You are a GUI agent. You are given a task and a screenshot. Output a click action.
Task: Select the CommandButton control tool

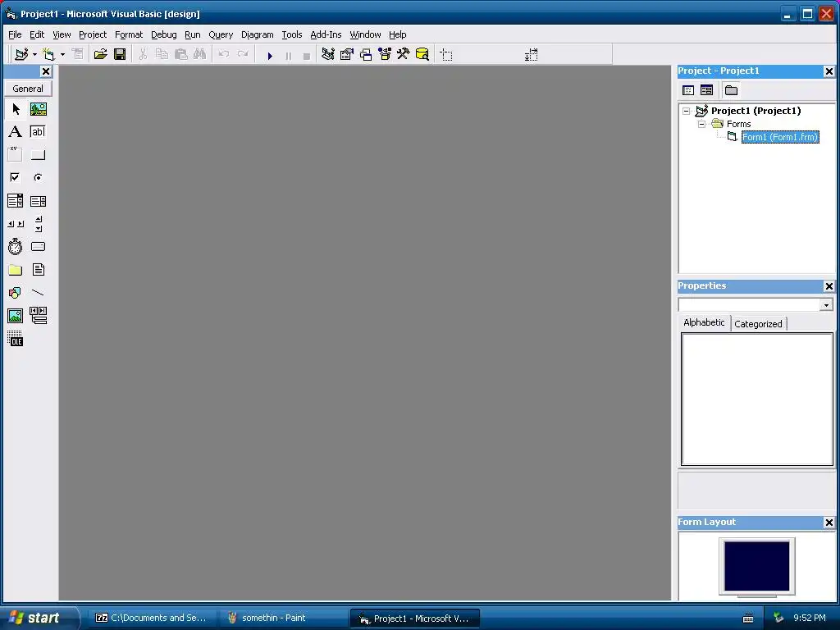point(38,155)
